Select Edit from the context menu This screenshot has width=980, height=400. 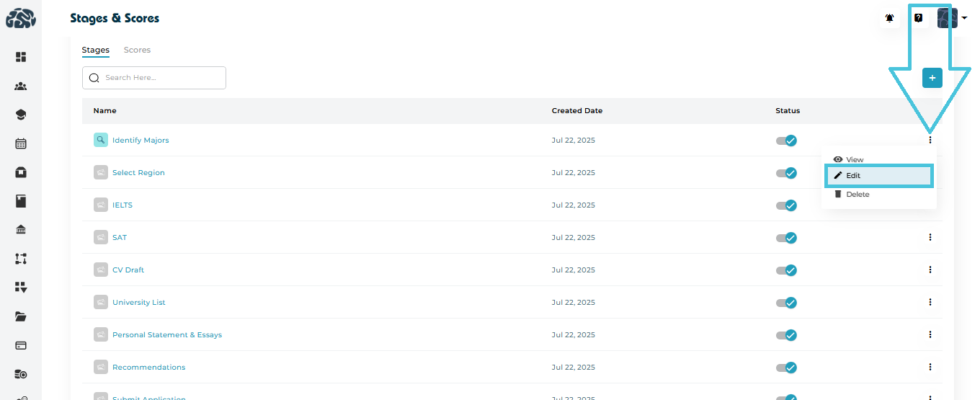click(878, 176)
